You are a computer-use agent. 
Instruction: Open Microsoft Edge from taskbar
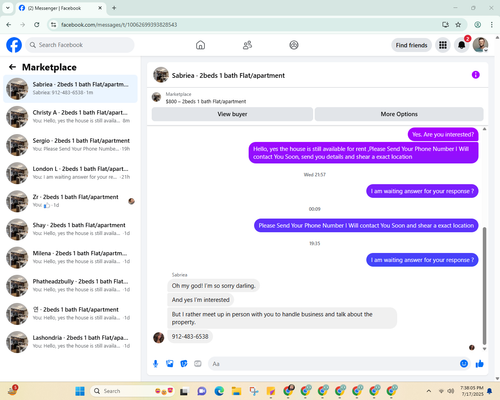219,391
